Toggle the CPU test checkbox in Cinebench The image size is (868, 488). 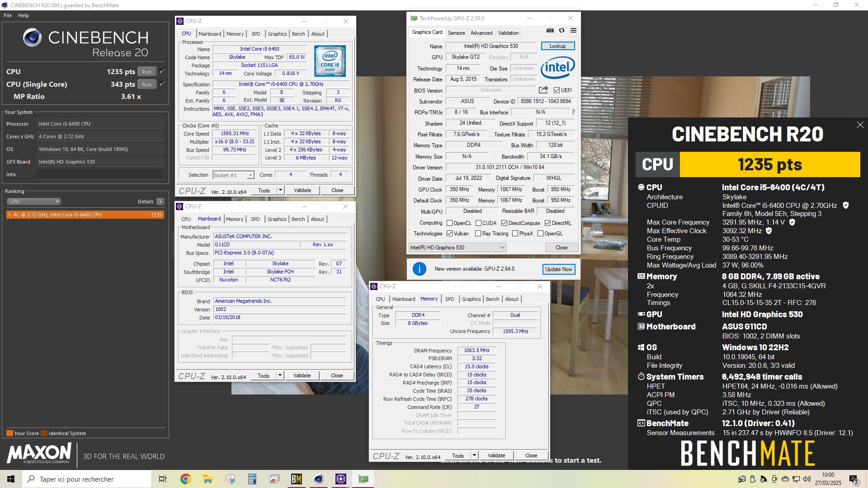pos(162,71)
